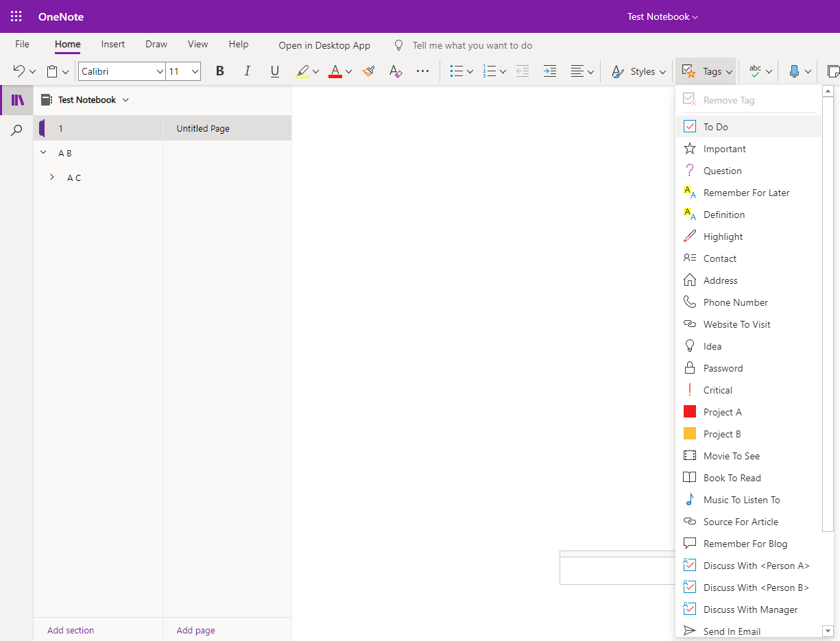Viewport: 840px width, 641px height.
Task: Open the bullet style dropdown arrow
Action: pyautogui.click(x=470, y=72)
